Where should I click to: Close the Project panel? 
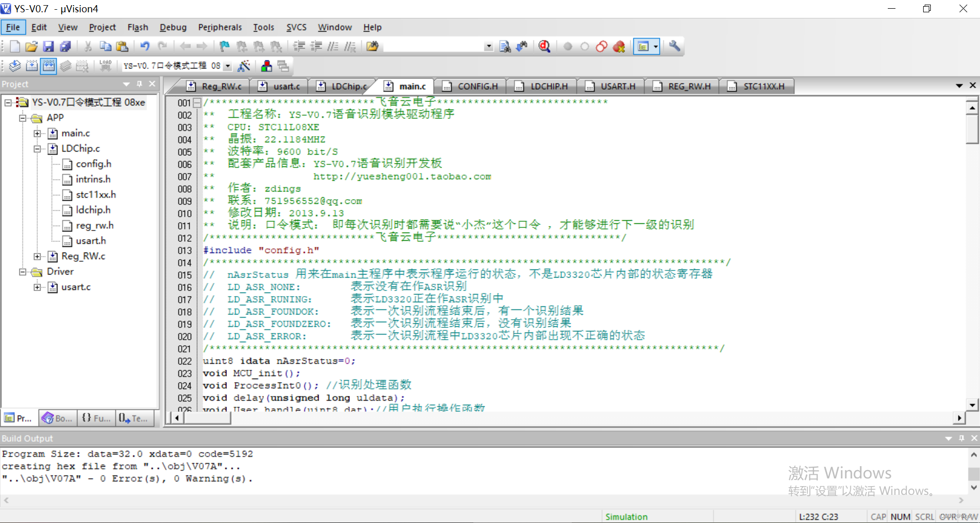click(152, 83)
